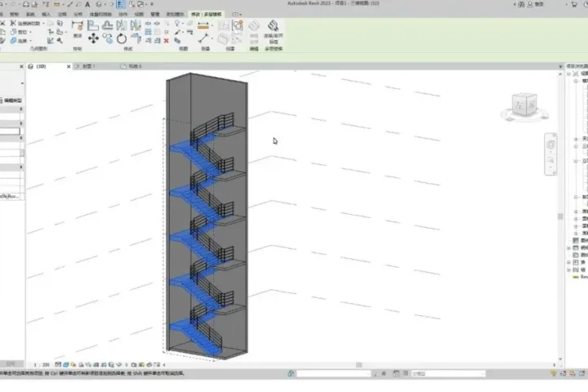Collapse the top Views node in Project Browser
The width and height of the screenshot is (588, 392).
569,73
